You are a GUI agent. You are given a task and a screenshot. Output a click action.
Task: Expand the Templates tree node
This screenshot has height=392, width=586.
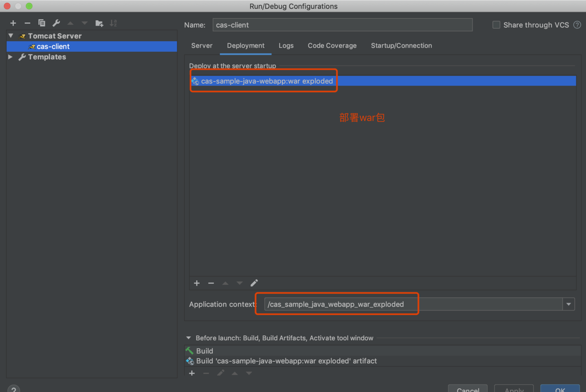point(11,57)
